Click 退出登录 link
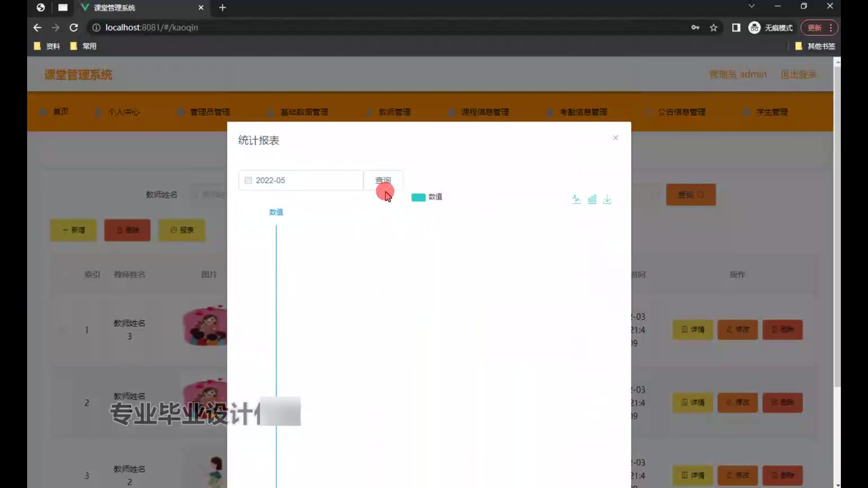 (798, 75)
